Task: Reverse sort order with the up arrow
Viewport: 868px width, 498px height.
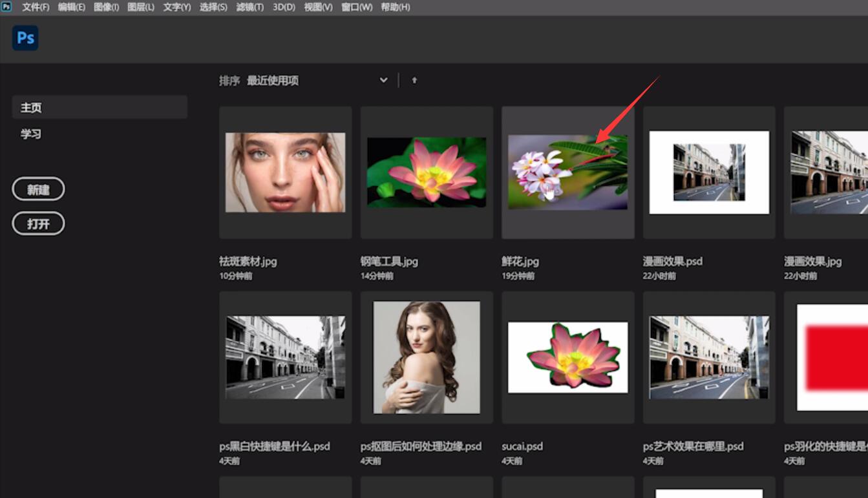Action: (x=414, y=81)
